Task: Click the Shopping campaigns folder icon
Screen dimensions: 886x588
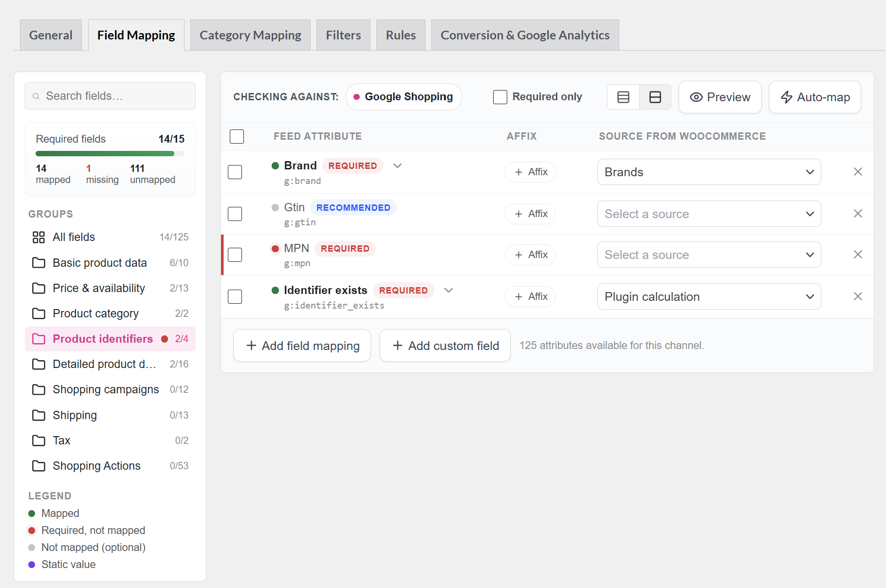Action: [x=38, y=389]
